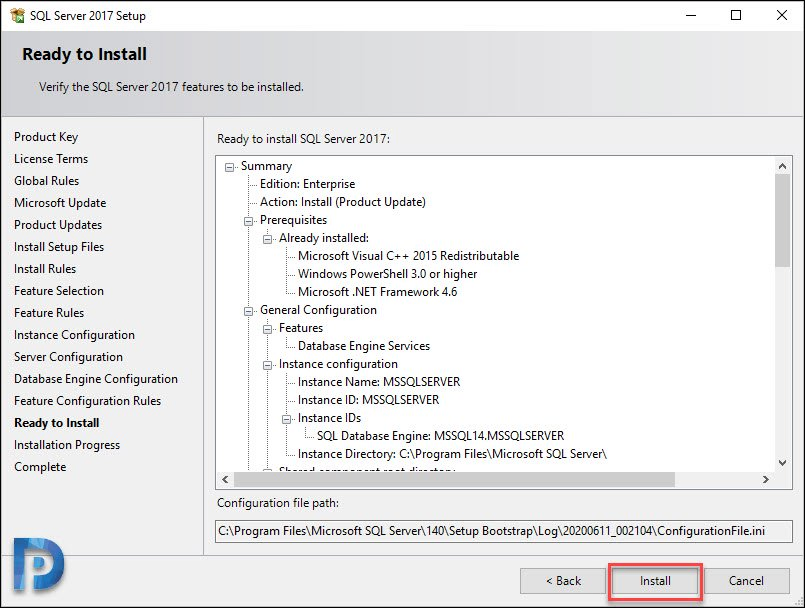Select the Instance Configuration step
This screenshot has width=805, height=608.
74,335
